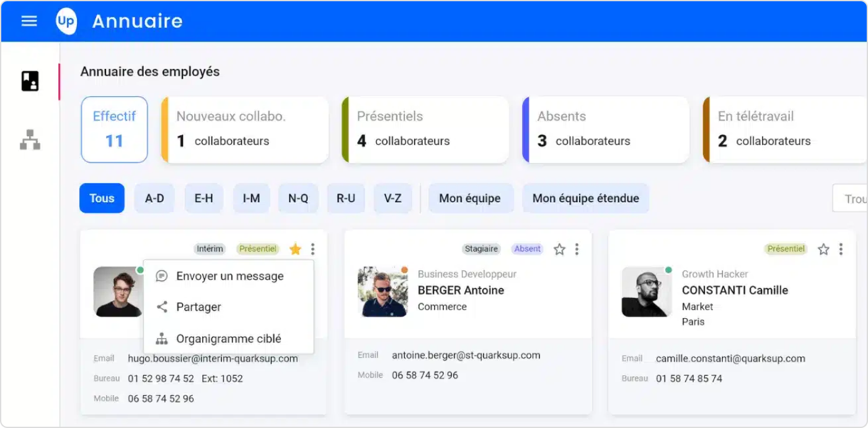Screen dimensions: 868x428
Task: Mark CONSTANTI Camille as favorite with the star
Action: [x=823, y=249]
